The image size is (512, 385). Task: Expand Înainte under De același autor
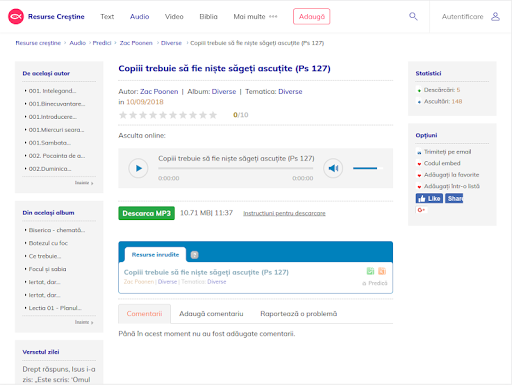(84, 183)
